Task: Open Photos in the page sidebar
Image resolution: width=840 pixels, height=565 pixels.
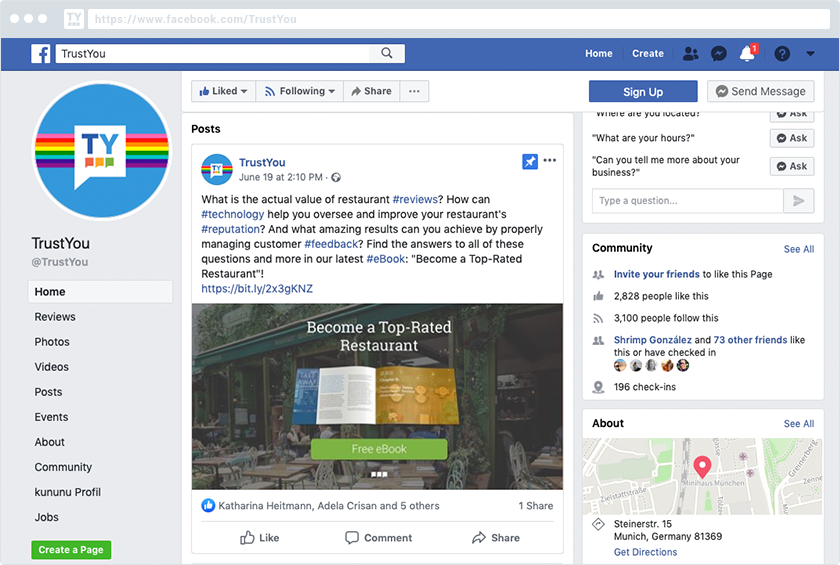Action: tap(52, 342)
